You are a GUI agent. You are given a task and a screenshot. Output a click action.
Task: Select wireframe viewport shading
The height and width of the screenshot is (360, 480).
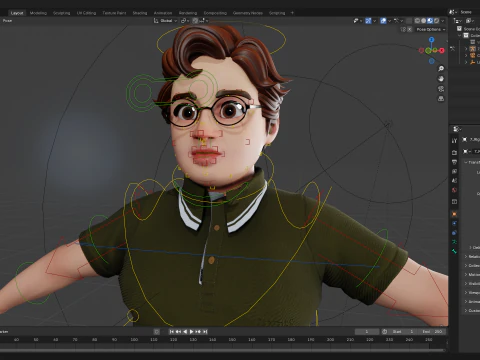pos(417,21)
